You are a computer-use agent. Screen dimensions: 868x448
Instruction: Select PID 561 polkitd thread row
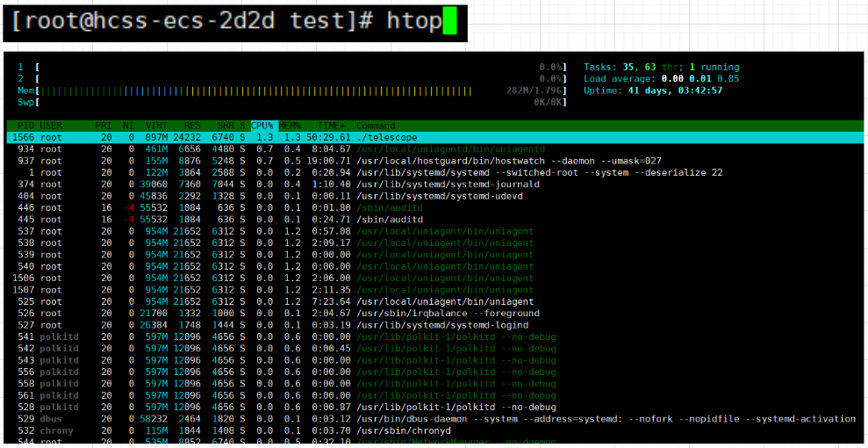tap(435, 395)
